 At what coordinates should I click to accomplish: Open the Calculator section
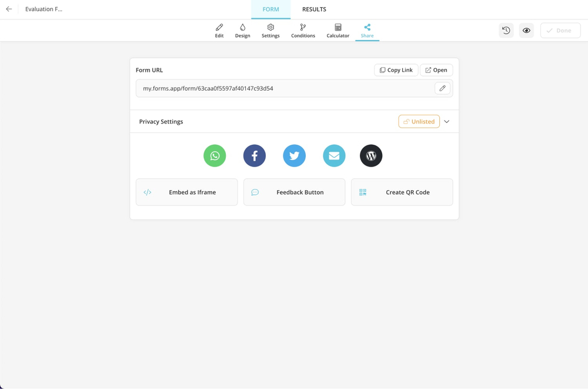tap(338, 31)
